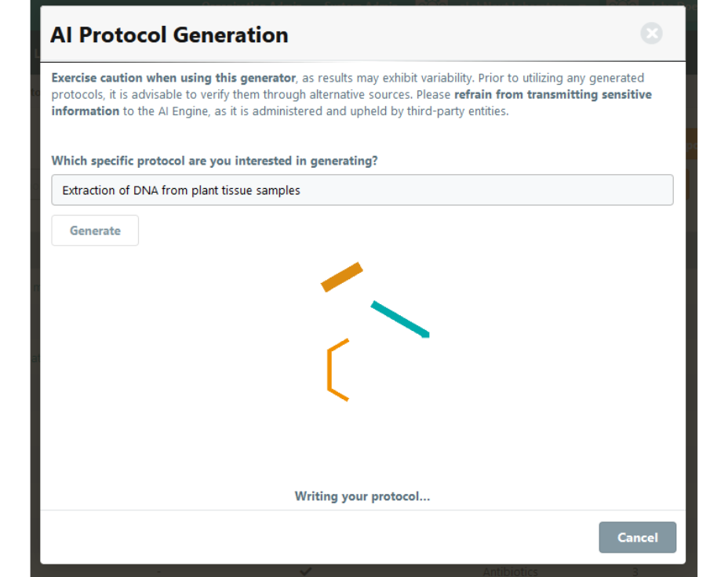This screenshot has width=728, height=577.
Task: Focus the protocol description input field
Action: (362, 191)
